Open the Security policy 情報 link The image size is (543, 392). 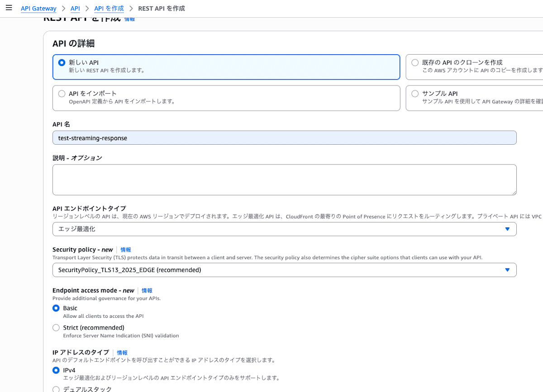(125, 250)
